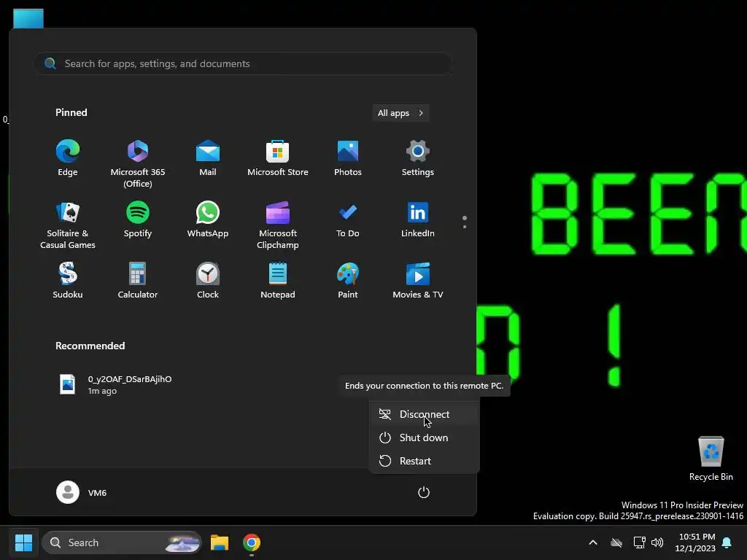
Task: Open the Mail app
Action: point(208,158)
